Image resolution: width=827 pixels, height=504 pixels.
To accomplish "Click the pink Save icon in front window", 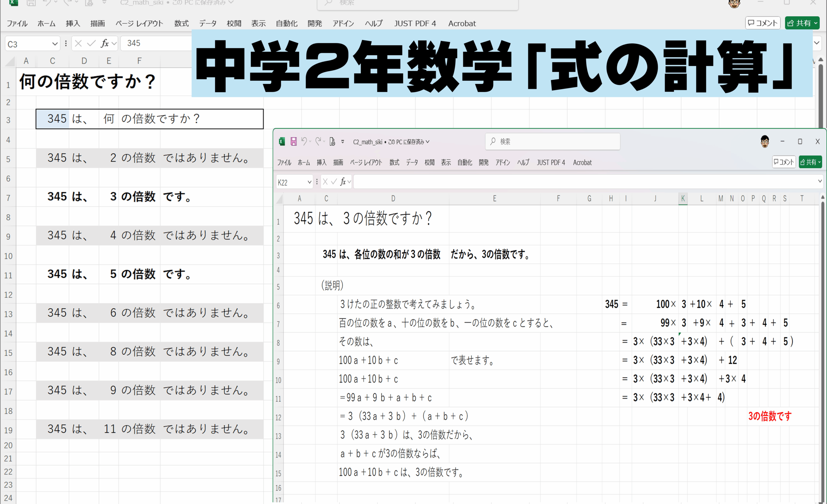I will point(293,142).
